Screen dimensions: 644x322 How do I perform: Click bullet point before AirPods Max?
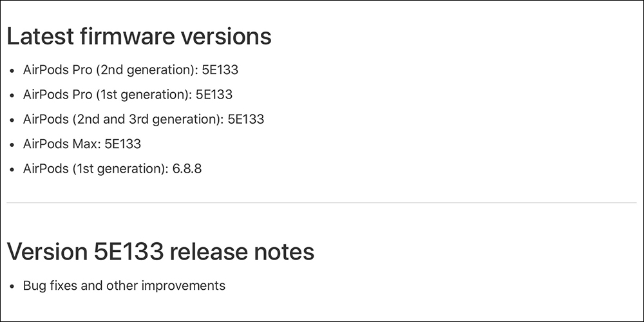point(12,144)
